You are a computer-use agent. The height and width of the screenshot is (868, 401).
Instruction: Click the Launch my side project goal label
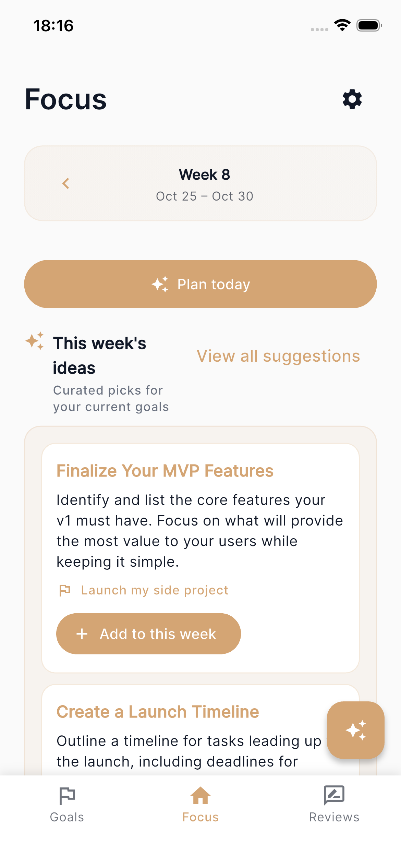154,590
